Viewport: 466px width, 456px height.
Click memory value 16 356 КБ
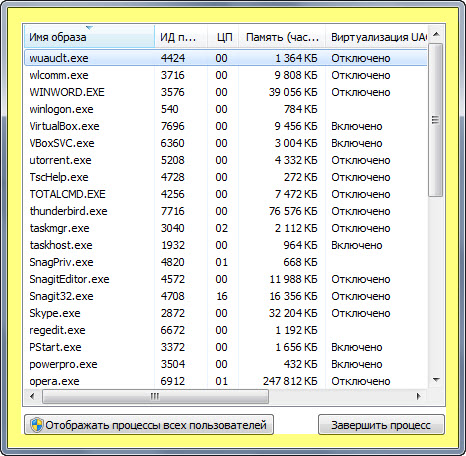(x=294, y=296)
